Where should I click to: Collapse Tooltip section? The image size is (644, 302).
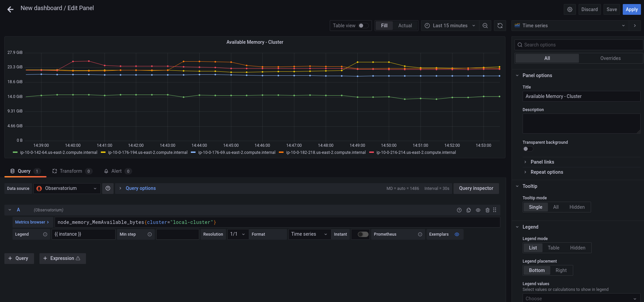pyautogui.click(x=530, y=186)
